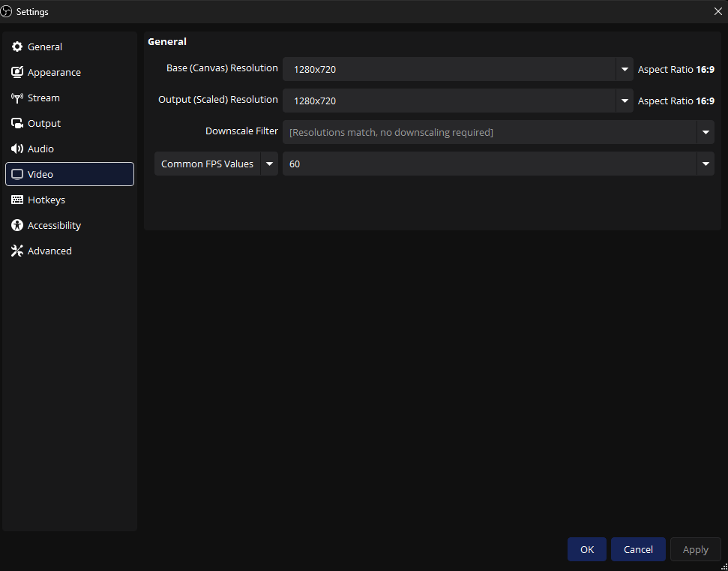This screenshot has height=571, width=728.
Task: Click the Advanced tools icon
Action: [17, 251]
